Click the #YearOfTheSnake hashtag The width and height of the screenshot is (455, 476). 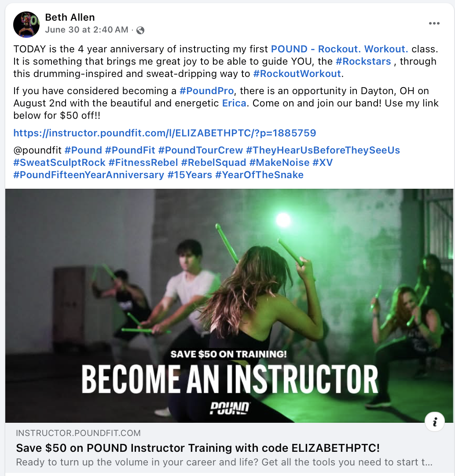pyautogui.click(x=259, y=175)
